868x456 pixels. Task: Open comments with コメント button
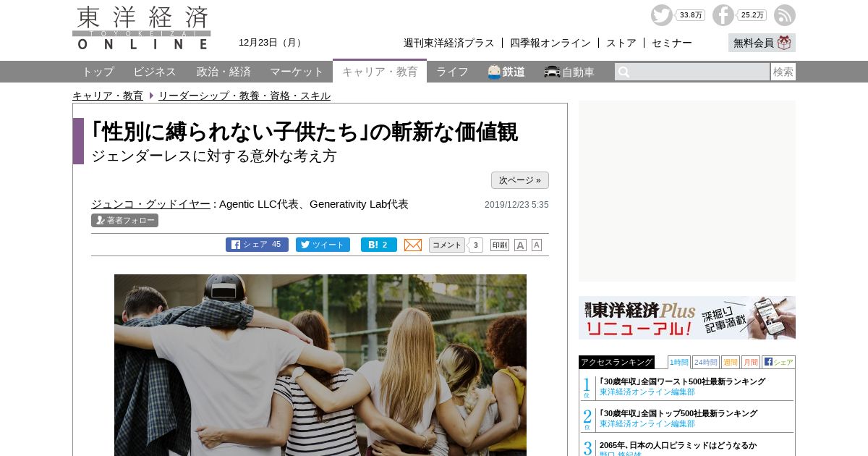(447, 245)
